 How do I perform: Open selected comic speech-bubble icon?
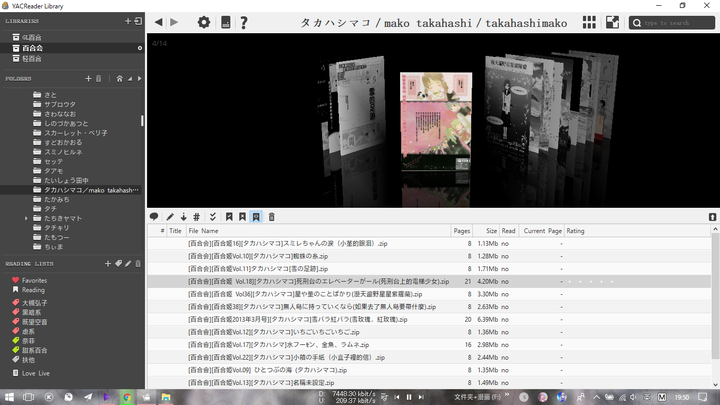click(x=154, y=217)
